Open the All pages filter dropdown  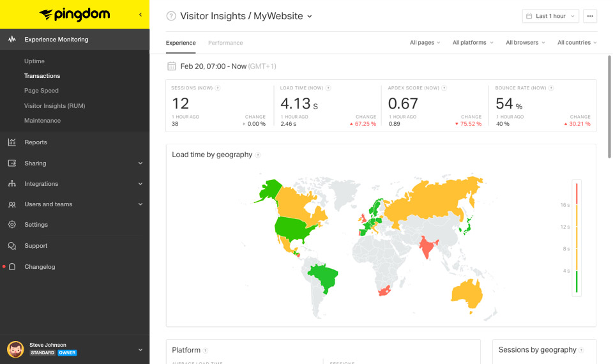coord(425,43)
